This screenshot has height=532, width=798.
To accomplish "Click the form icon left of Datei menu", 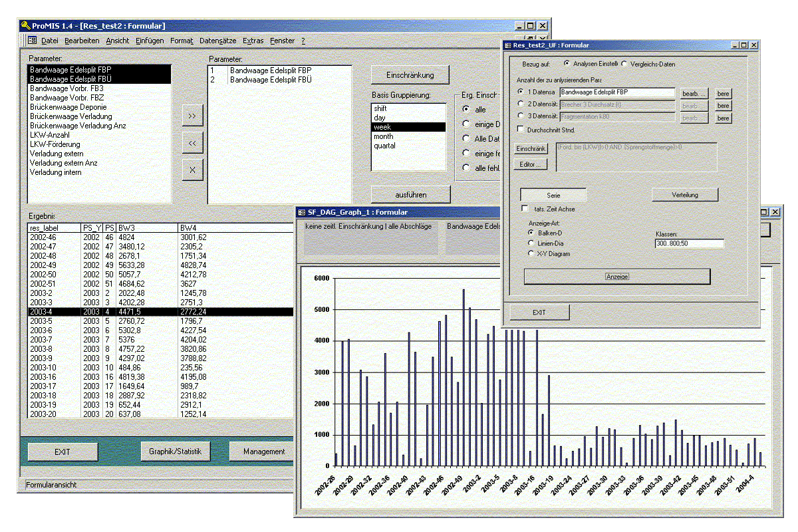I will (32, 41).
